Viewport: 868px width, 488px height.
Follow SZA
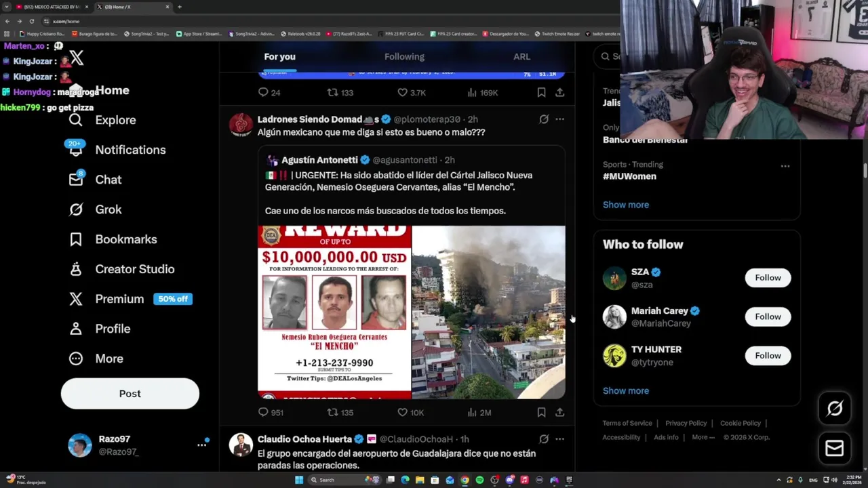point(768,277)
